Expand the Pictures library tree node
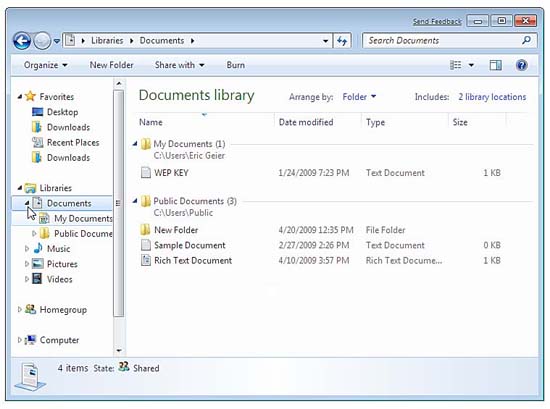The image size is (550, 409). pyautogui.click(x=27, y=263)
